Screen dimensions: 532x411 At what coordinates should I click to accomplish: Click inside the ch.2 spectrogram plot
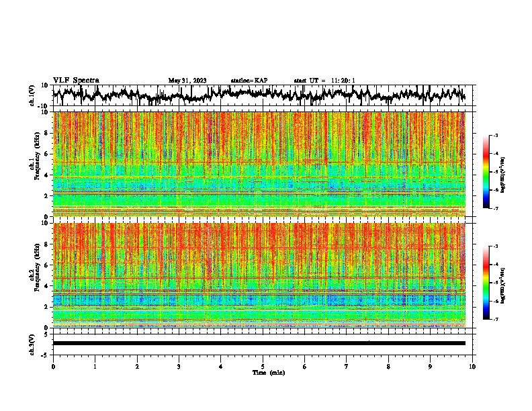point(259,275)
